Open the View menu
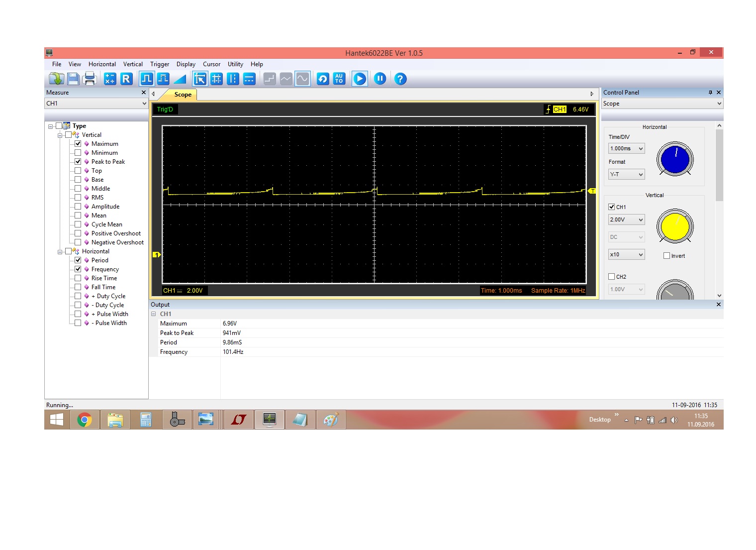The height and width of the screenshot is (550, 756). 75,64
